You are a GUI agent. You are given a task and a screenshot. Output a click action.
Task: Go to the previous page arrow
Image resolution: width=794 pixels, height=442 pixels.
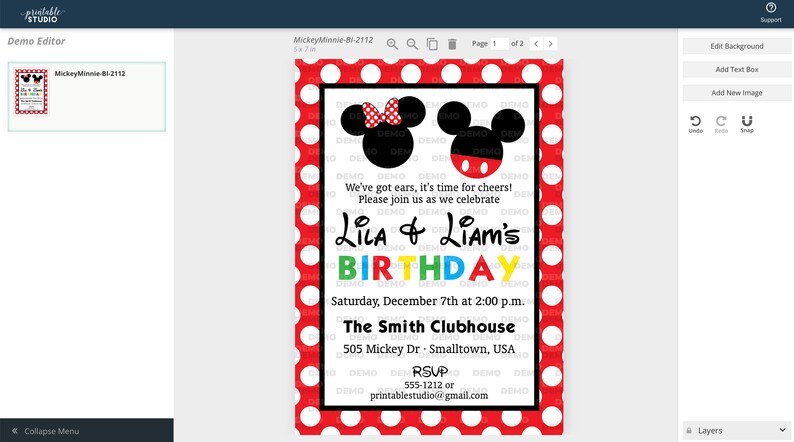(x=536, y=44)
